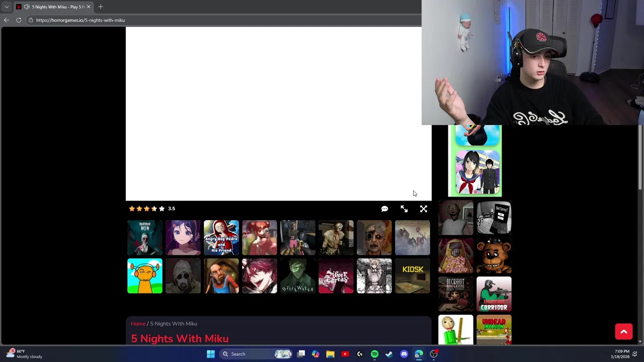Open the zombie face game thumbnail
644x362 pixels.
click(374, 238)
